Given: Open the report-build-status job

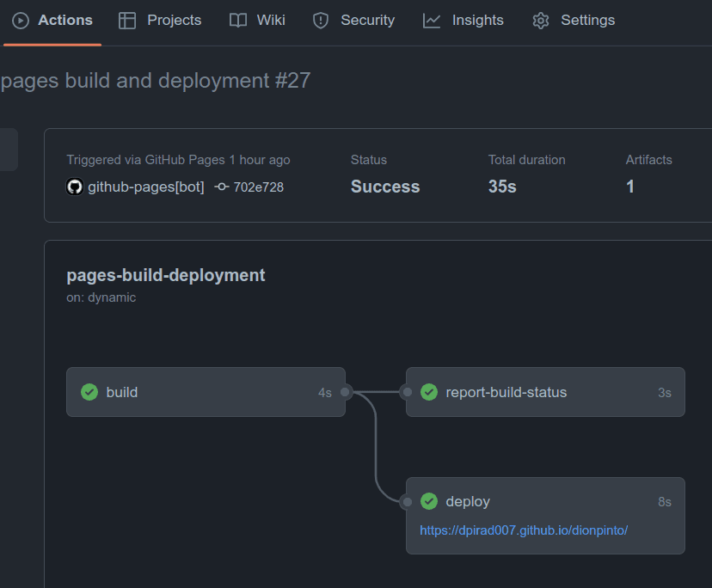Looking at the screenshot, I should pos(545,392).
